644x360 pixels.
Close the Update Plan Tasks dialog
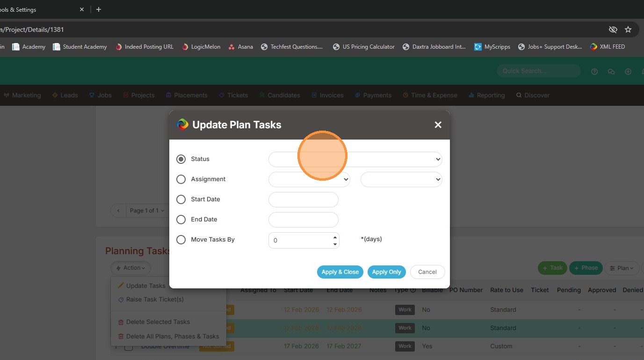click(438, 125)
